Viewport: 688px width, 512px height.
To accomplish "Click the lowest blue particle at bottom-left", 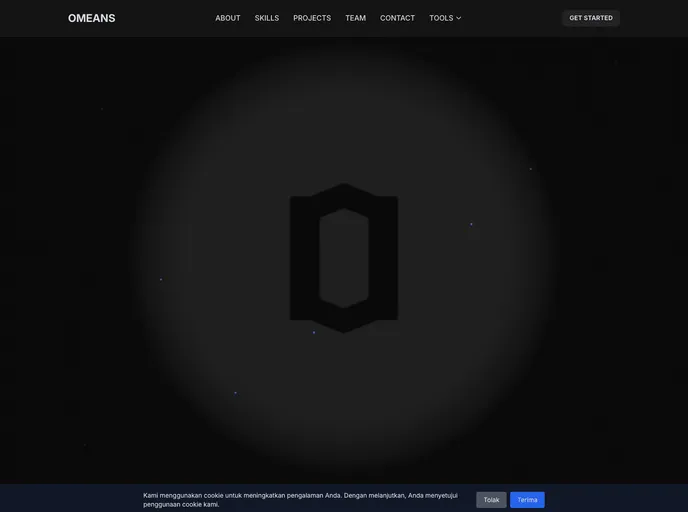I will click(236, 393).
